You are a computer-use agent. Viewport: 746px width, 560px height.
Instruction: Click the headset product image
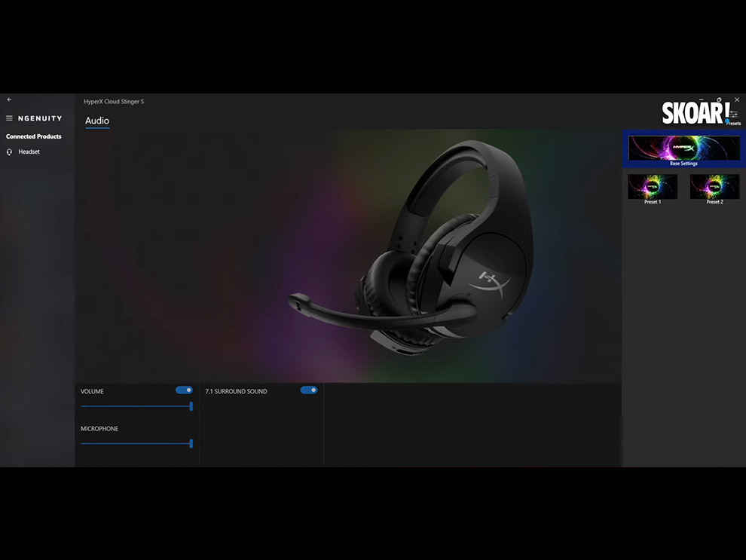pos(412,247)
